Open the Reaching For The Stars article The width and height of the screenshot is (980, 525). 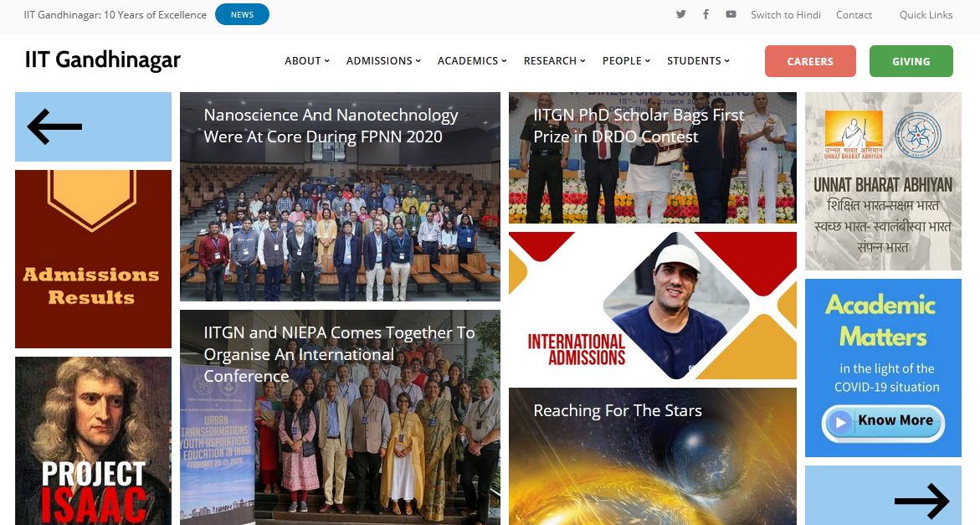click(653, 456)
